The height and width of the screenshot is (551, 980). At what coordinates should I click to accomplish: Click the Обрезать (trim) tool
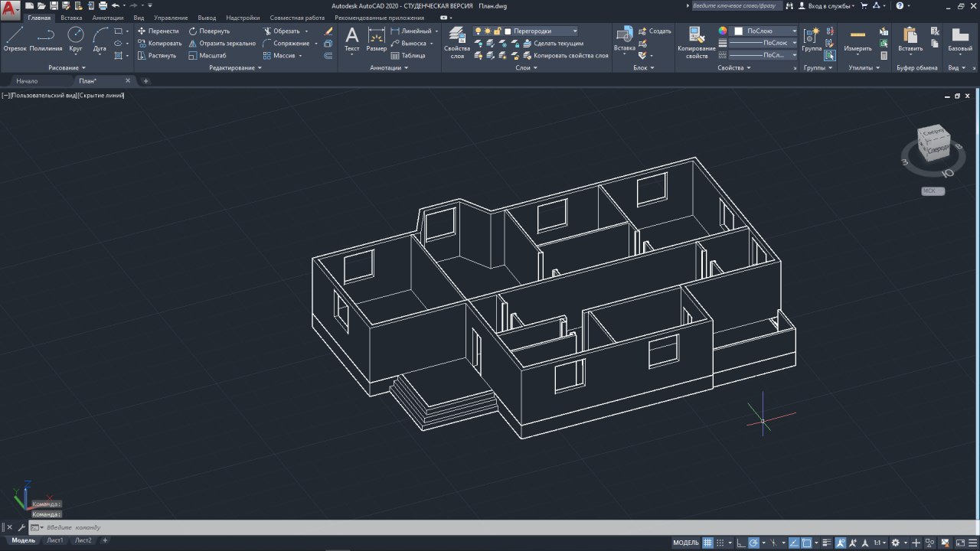pyautogui.click(x=281, y=31)
